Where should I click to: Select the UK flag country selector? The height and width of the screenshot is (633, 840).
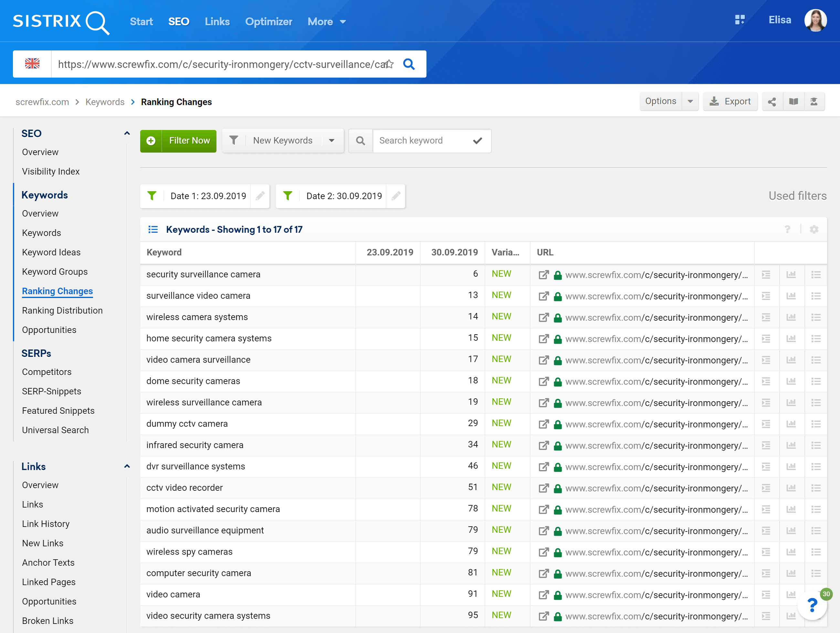point(32,64)
